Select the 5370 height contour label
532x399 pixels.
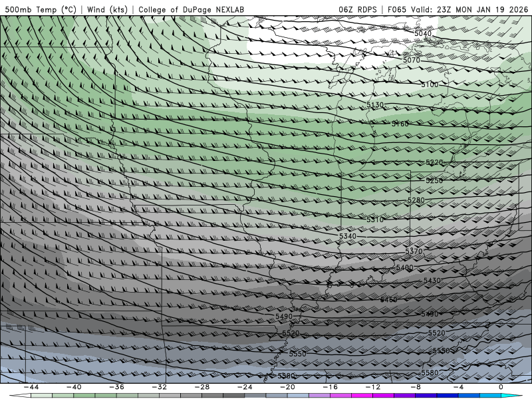point(414,251)
